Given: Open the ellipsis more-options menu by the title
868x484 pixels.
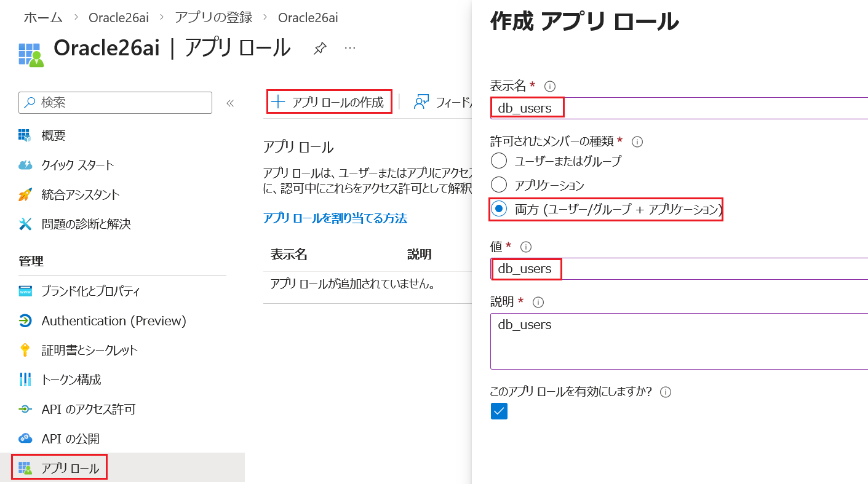Looking at the screenshot, I should pyautogui.click(x=350, y=48).
